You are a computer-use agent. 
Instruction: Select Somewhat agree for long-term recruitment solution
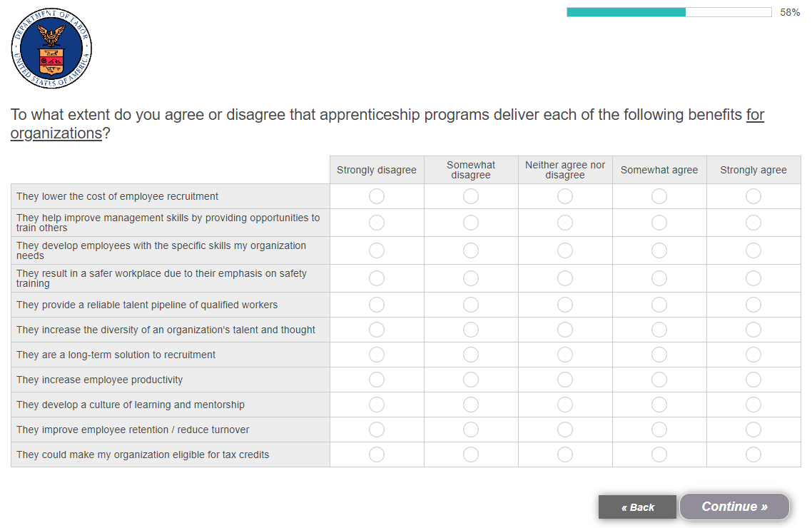pos(659,355)
